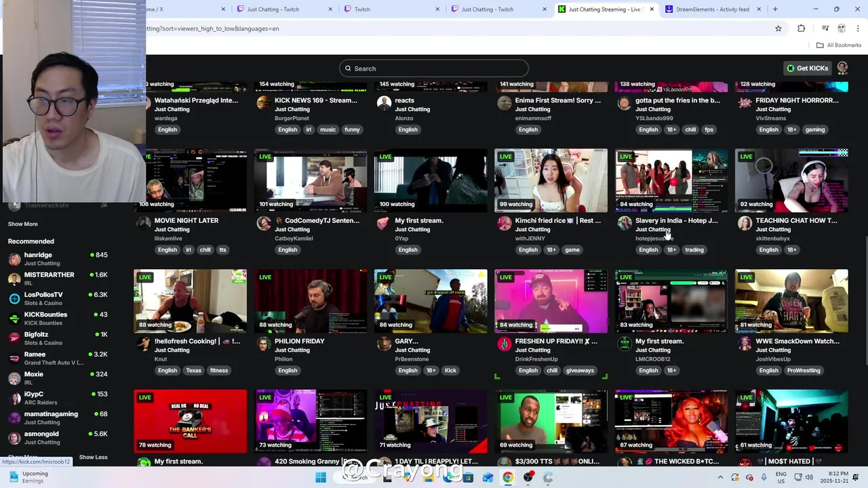Click the Bigfoltz avatar icon
The image size is (868, 488).
pos(14,338)
